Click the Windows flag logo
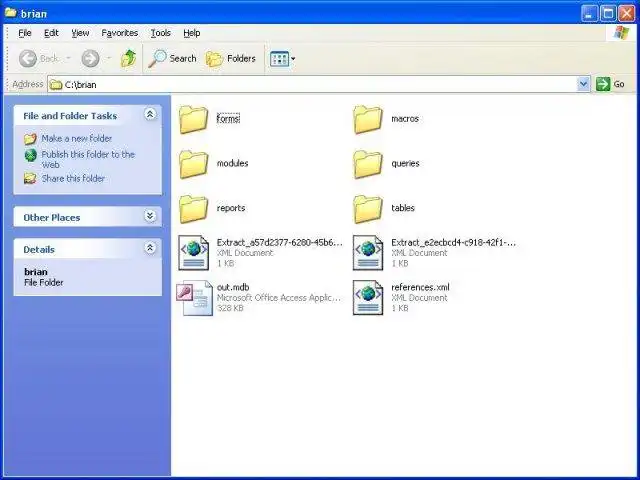Image resolution: width=640 pixels, height=480 pixels. coord(621,33)
